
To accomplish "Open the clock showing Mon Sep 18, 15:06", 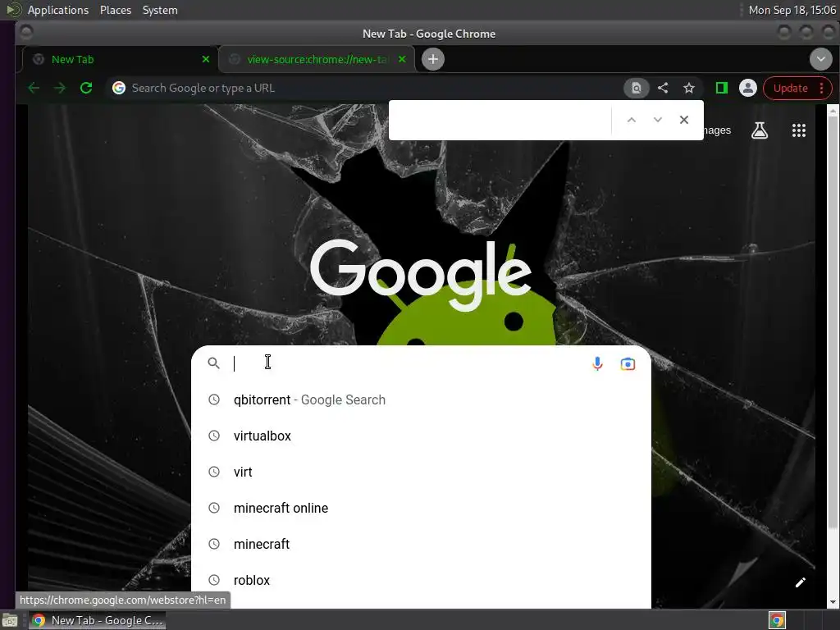I will pyautogui.click(x=792, y=10).
